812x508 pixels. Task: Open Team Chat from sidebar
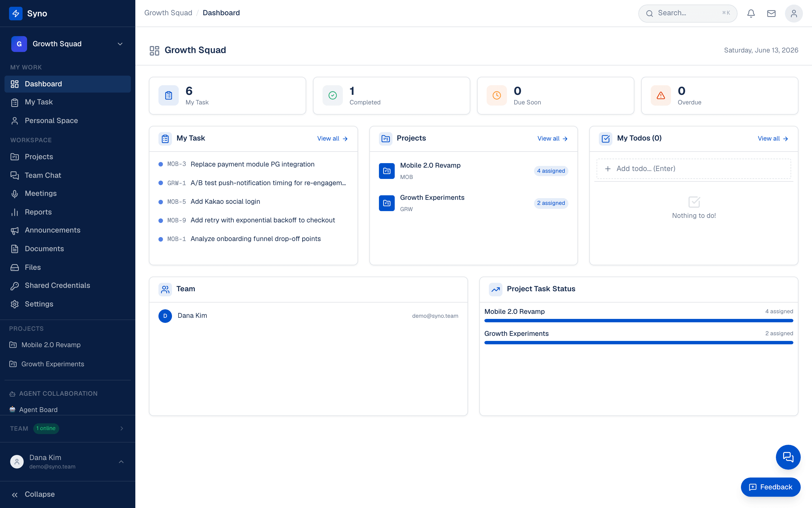click(68, 175)
